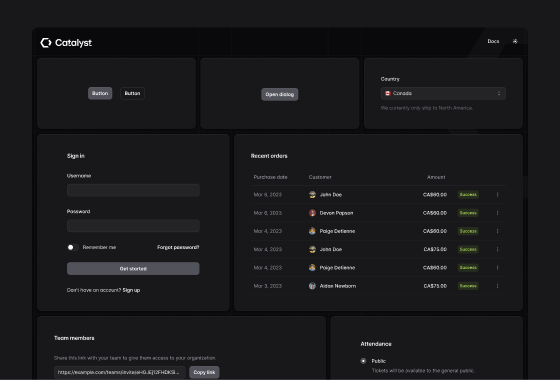Click the Success badge on Devon's order
560x380 pixels.
[x=468, y=213]
